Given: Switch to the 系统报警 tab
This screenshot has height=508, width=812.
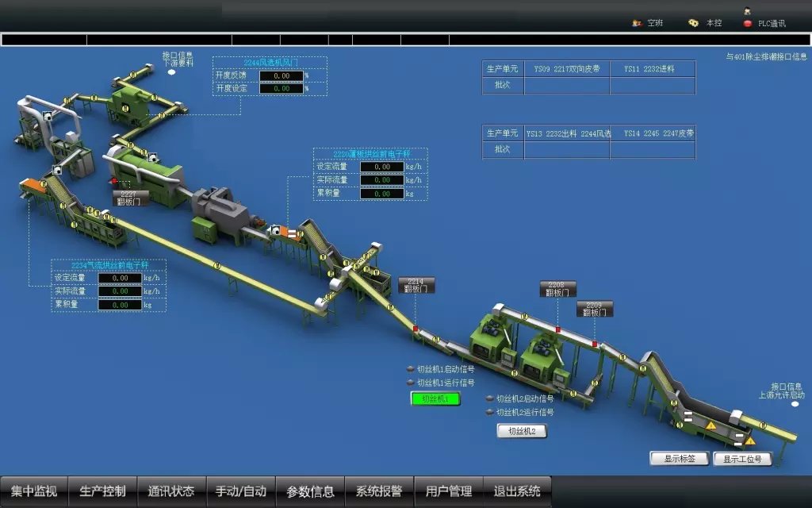Looking at the screenshot, I should click(379, 491).
